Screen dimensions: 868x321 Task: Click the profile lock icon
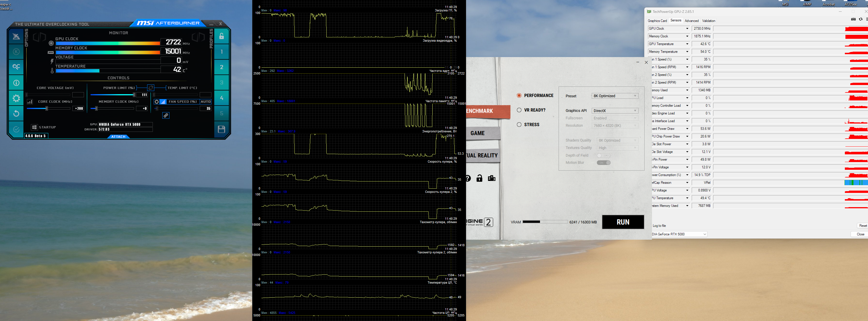tap(221, 36)
